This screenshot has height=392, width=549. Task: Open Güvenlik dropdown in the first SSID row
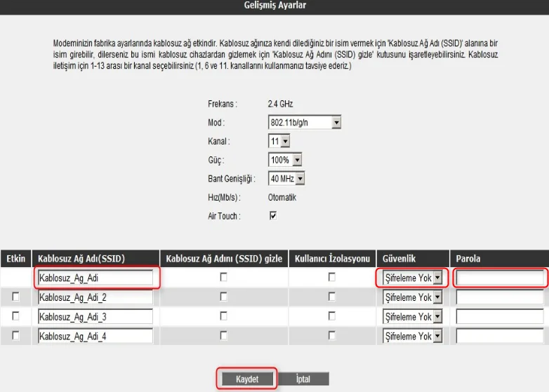[x=413, y=278]
